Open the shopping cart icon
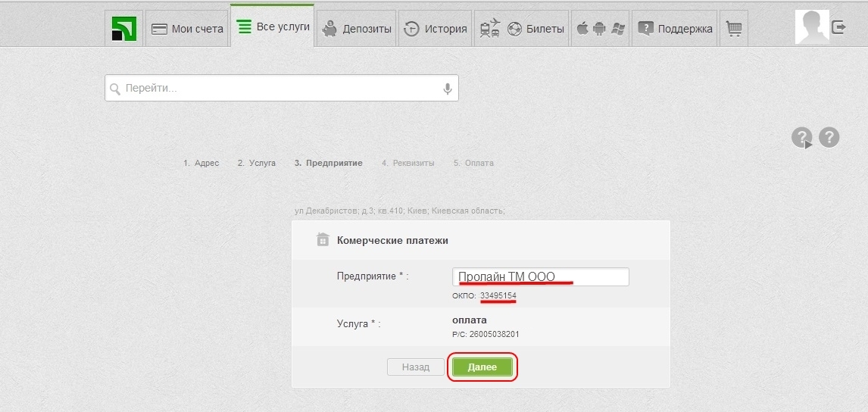This screenshot has height=412, width=868. click(734, 29)
